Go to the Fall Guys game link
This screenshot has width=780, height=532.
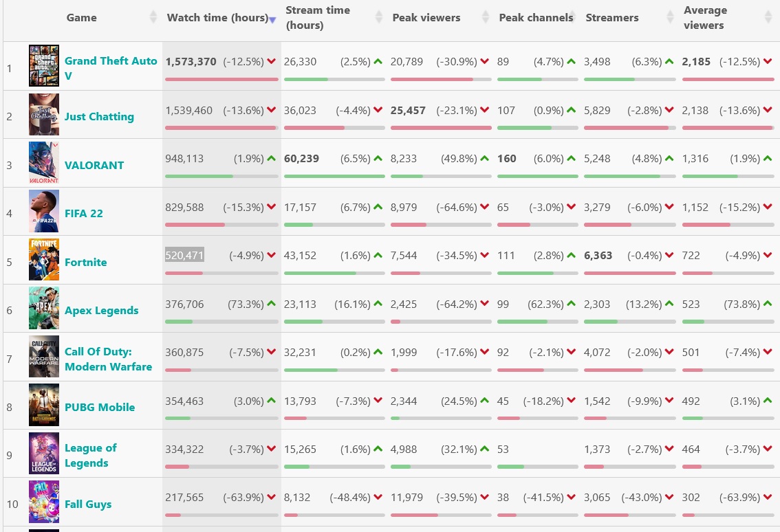click(88, 504)
